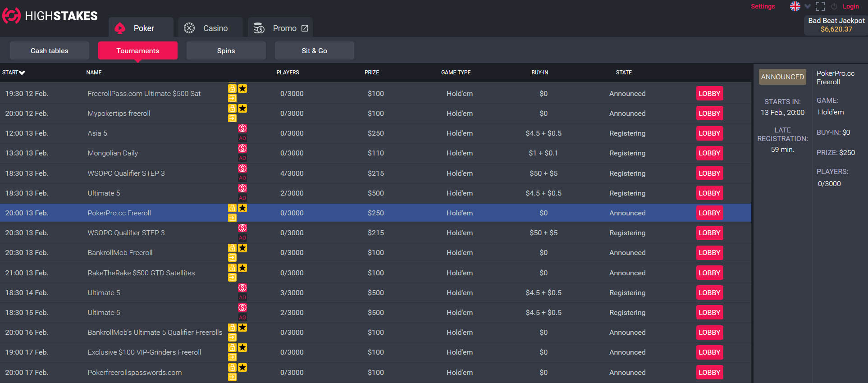Click the BUY-IN column header
This screenshot has width=868, height=383.
coord(540,73)
